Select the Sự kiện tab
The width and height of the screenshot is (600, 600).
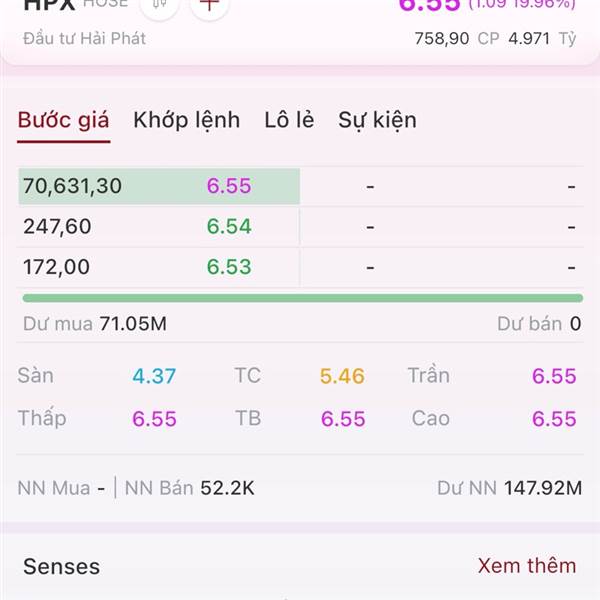coord(377,120)
